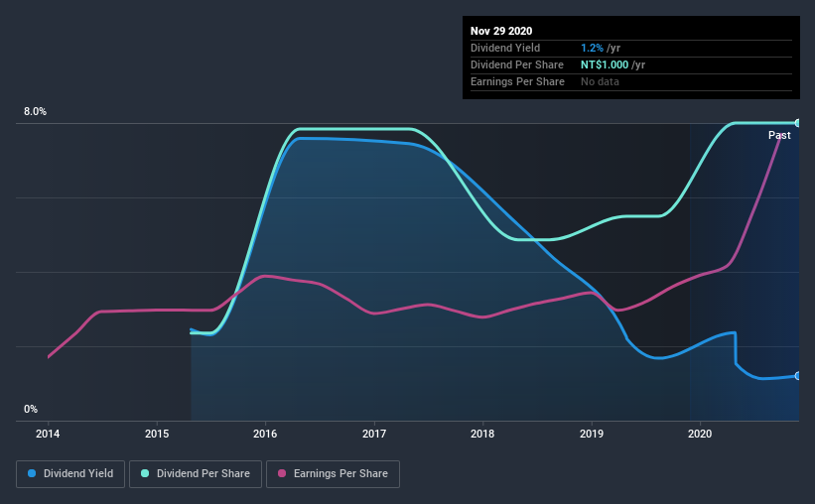815x504 pixels.
Task: Click the 2016 x-axis label
Action: tap(265, 434)
